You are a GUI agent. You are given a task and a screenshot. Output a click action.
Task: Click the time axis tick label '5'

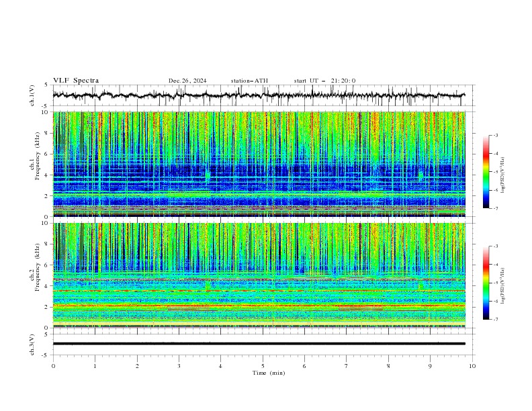tap(263, 366)
